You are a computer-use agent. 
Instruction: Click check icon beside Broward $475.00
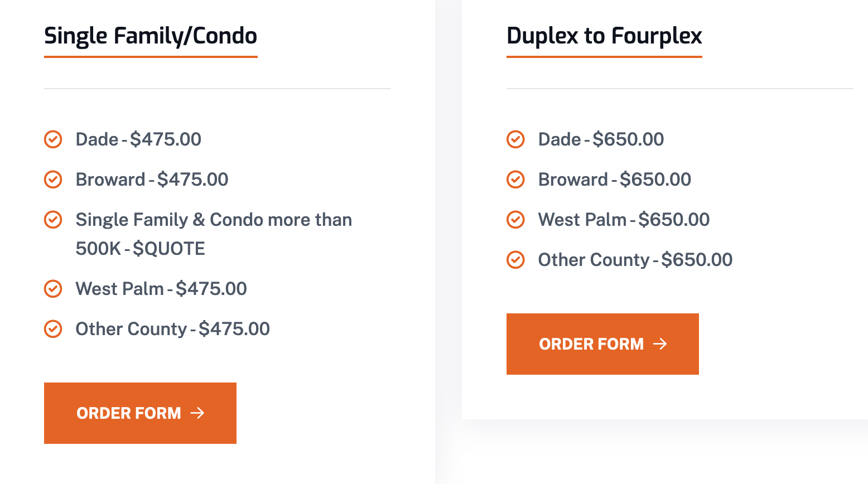point(53,180)
